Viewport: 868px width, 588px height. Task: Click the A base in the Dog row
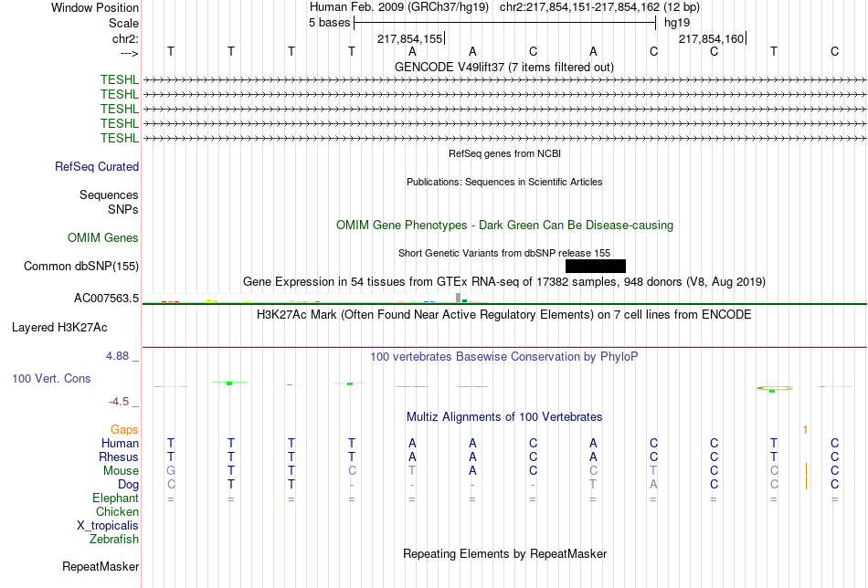(654, 485)
